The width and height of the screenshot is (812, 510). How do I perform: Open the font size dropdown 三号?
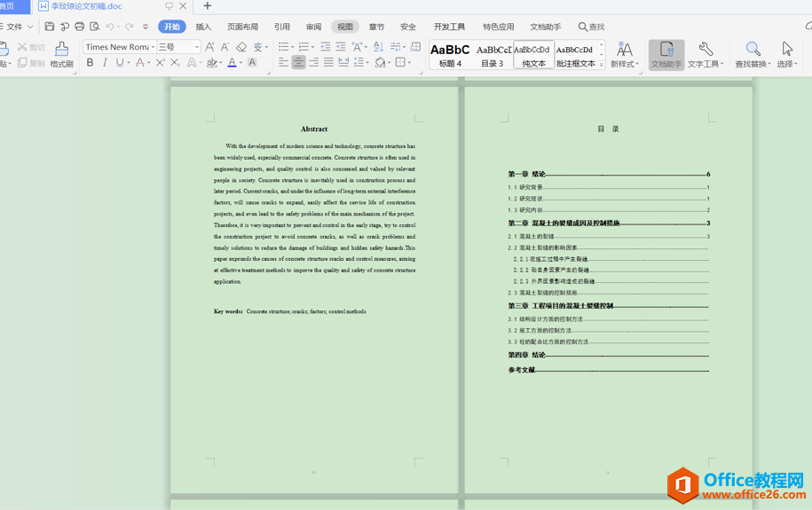tap(197, 47)
